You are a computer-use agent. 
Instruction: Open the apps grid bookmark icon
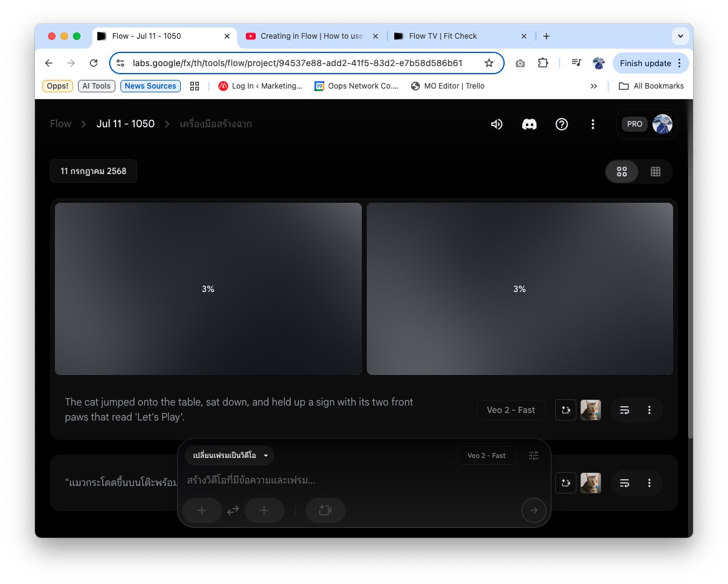(195, 86)
